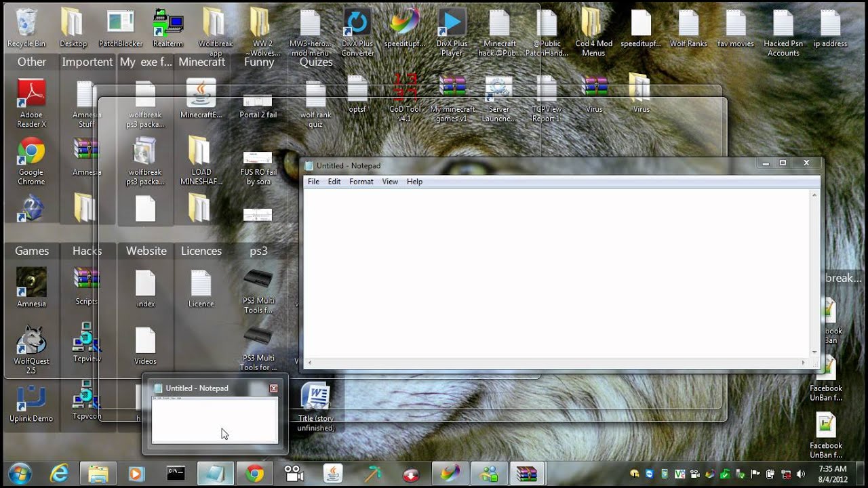This screenshot has height=488, width=868.
Task: Click the Licences fence title
Action: click(x=201, y=251)
